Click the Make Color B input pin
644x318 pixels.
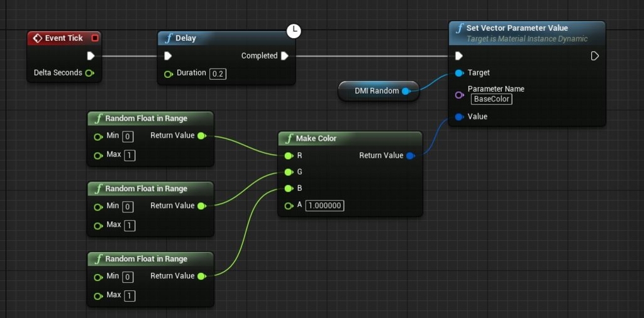point(289,189)
